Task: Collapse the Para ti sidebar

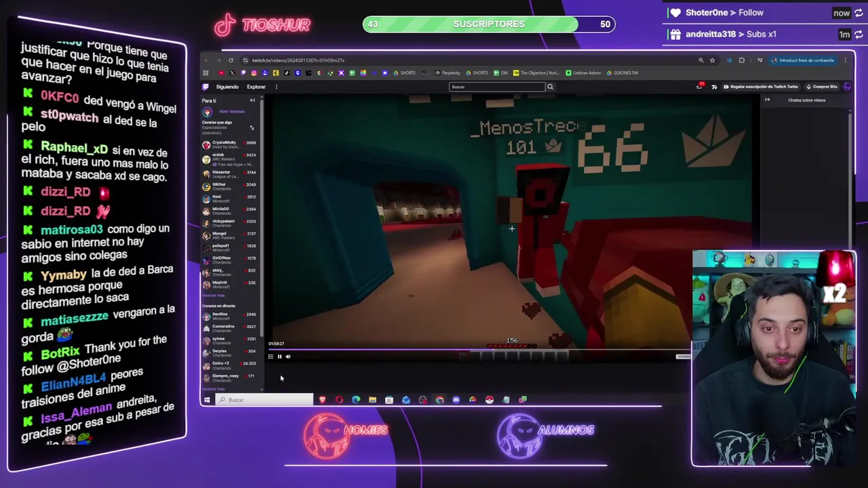Action: pyautogui.click(x=252, y=100)
